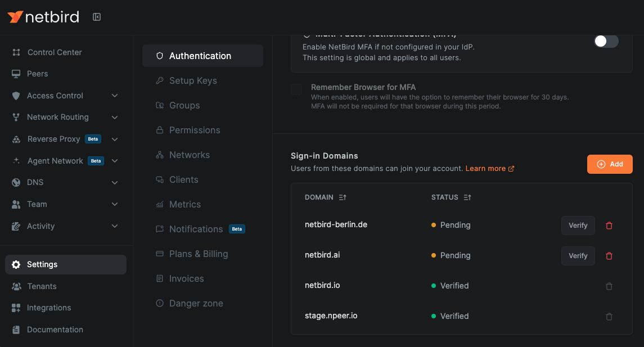Click the netbird-berlin.de domain text
644x347 pixels.
pyautogui.click(x=336, y=224)
